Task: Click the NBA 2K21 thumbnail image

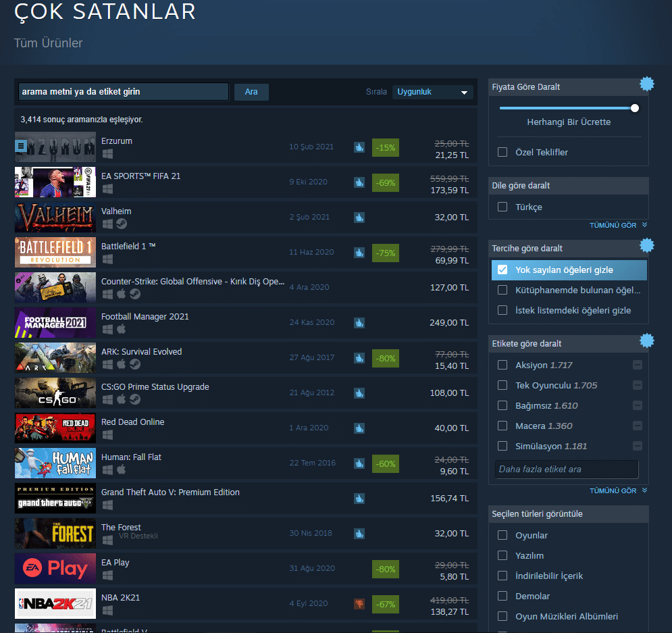Action: pos(55,604)
